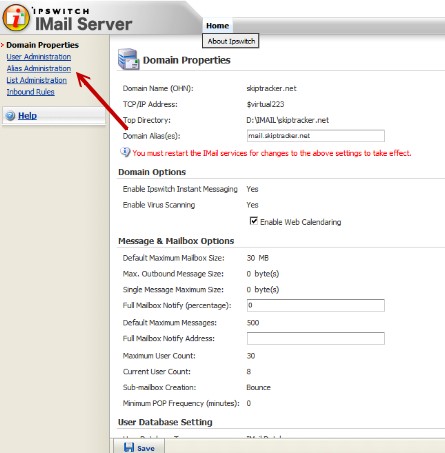Image resolution: width=445 pixels, height=453 pixels.
Task: Click the Save button
Action: tap(139, 447)
